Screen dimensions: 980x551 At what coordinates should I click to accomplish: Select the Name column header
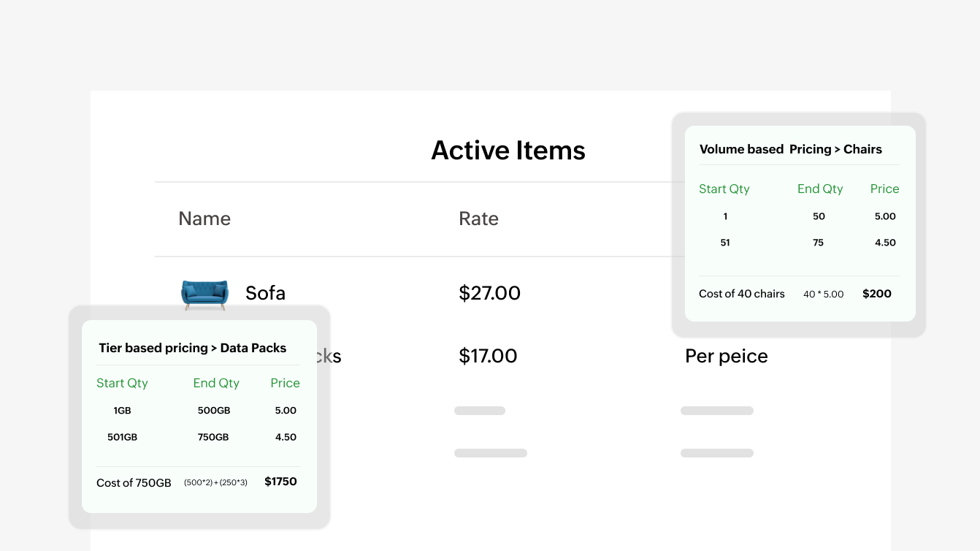coord(204,218)
